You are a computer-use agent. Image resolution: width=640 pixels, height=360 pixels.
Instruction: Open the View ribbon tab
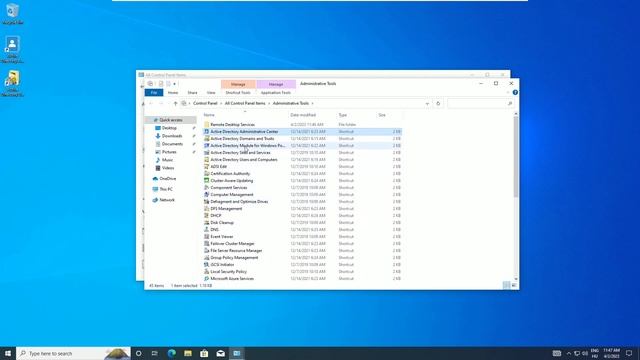(x=211, y=93)
